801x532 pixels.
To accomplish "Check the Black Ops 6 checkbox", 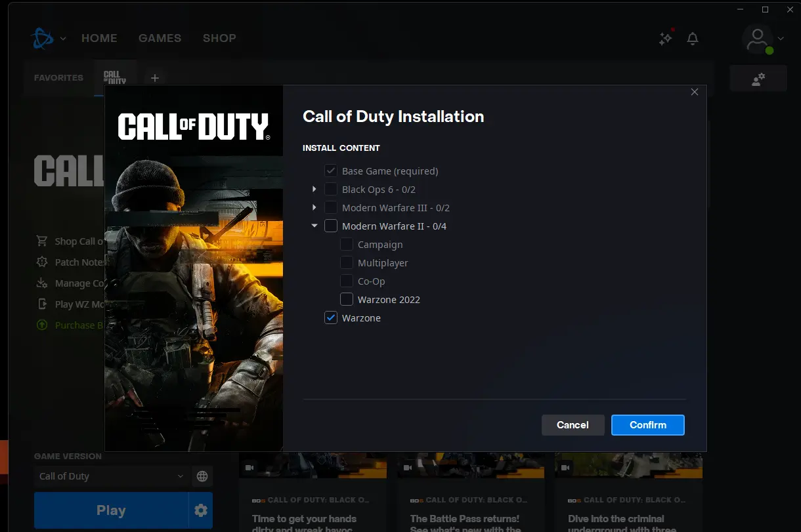I will pos(331,189).
